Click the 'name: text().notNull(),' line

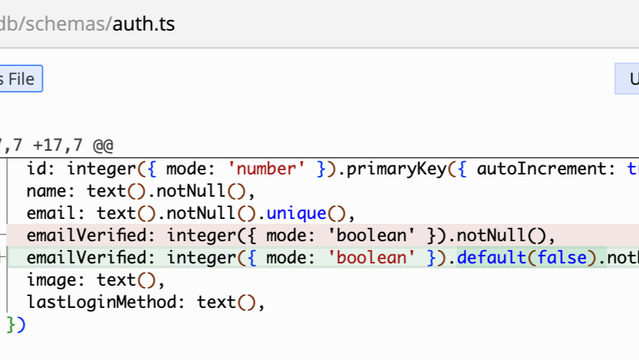click(141, 191)
